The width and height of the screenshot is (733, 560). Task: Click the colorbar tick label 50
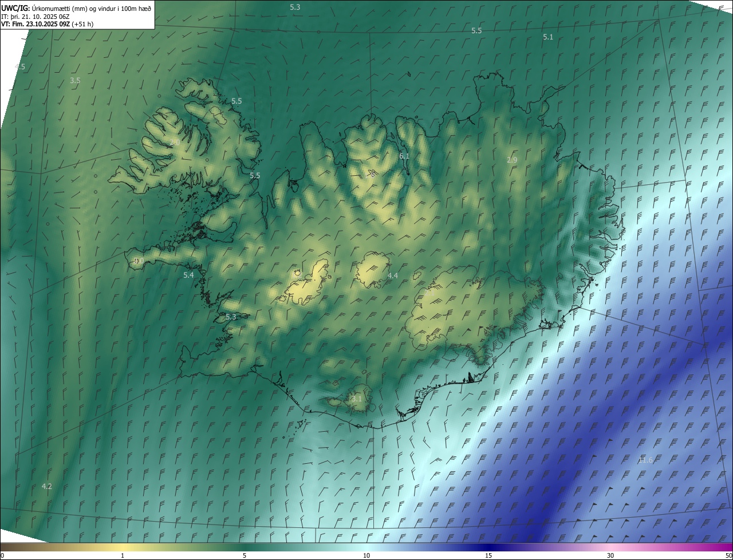tap(728, 555)
